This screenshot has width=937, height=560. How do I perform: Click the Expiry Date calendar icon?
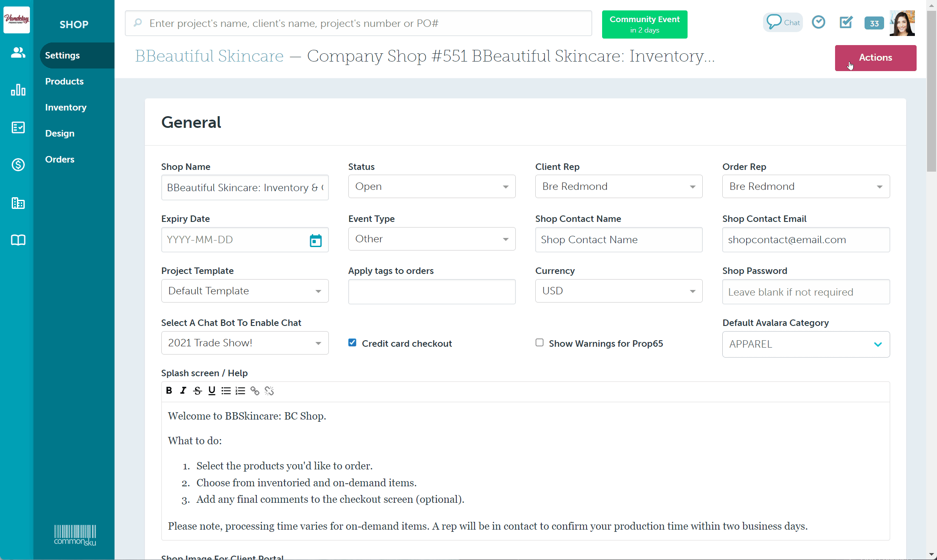(315, 240)
